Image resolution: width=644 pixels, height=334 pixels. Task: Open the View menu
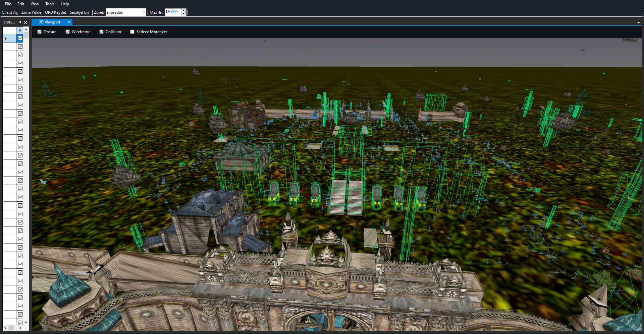pos(35,4)
